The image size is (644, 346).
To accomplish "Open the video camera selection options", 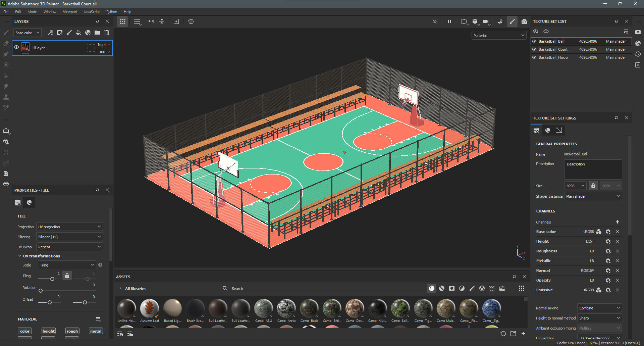I will 486,21.
